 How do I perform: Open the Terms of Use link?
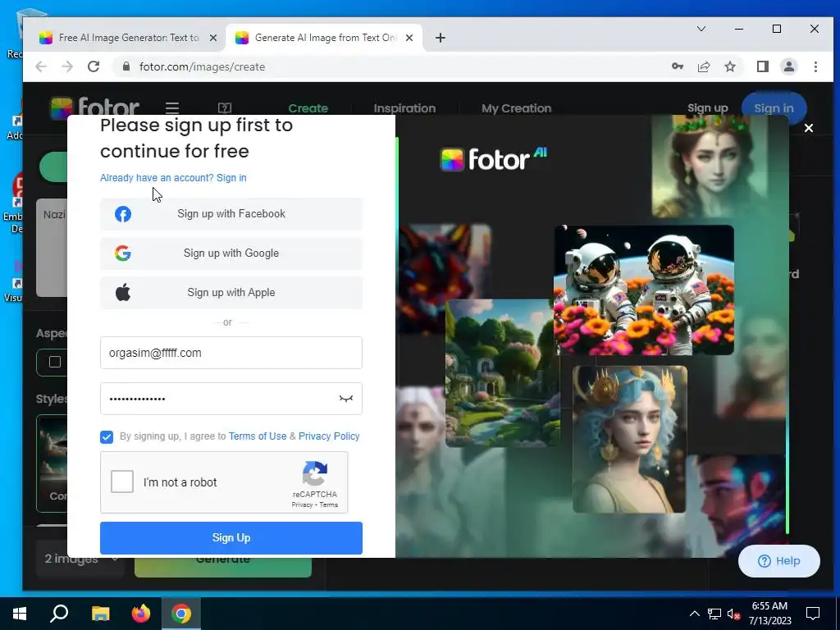click(257, 436)
